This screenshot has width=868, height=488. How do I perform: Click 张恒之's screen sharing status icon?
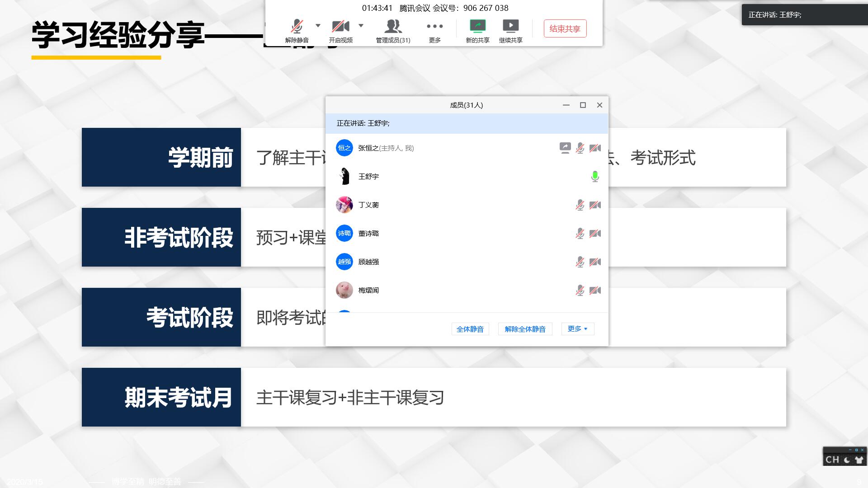point(565,148)
